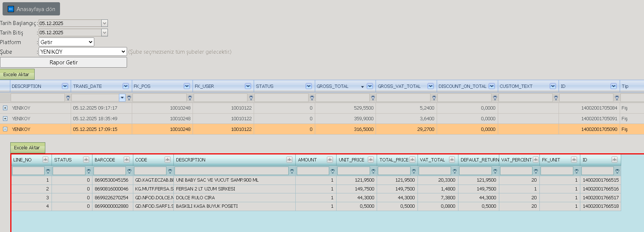Click the FK_POS filter input field

[160, 98]
